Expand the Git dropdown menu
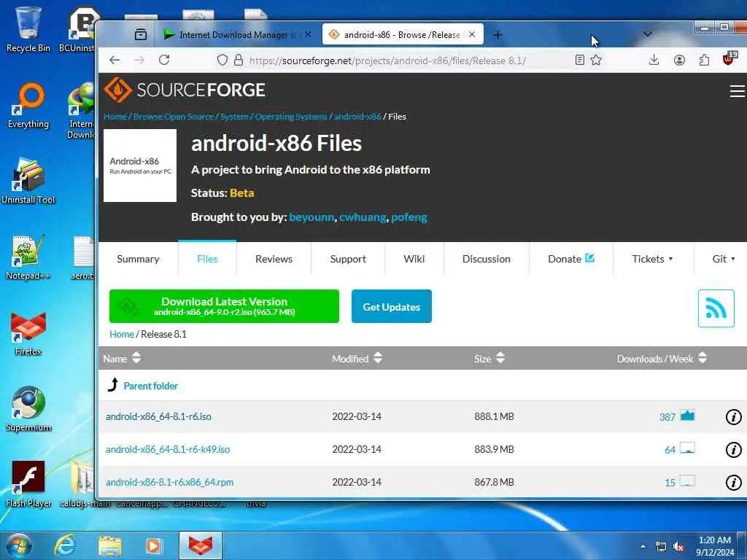The height and width of the screenshot is (560, 747). coord(723,259)
